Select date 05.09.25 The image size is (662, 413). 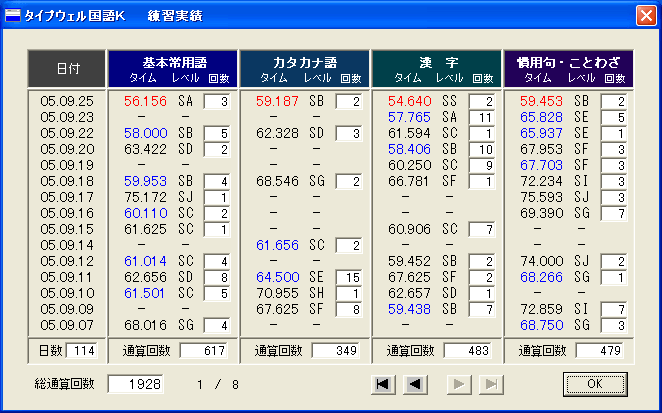[x=67, y=101]
